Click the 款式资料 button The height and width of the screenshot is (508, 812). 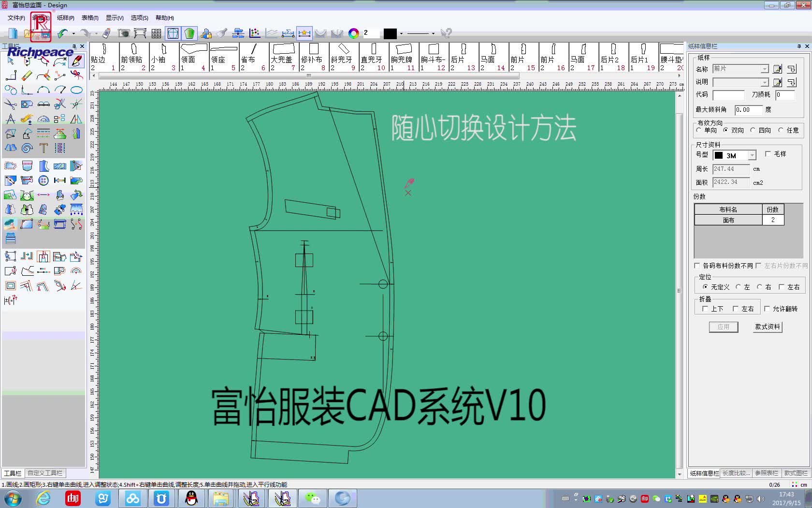coord(768,327)
